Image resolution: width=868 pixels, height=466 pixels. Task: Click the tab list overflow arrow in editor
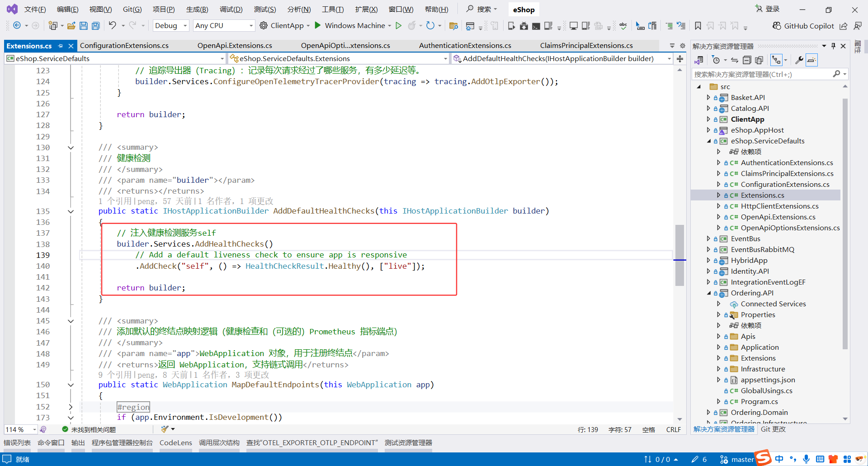point(672,46)
